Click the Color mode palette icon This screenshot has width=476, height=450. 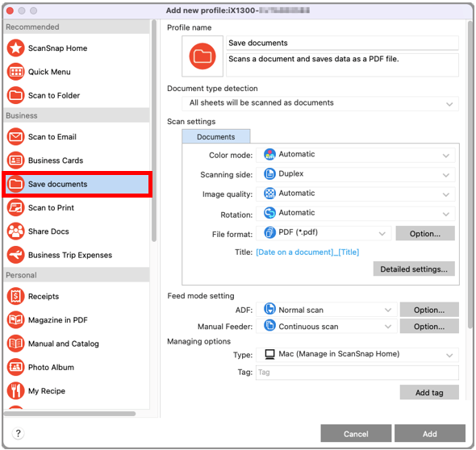coord(269,154)
